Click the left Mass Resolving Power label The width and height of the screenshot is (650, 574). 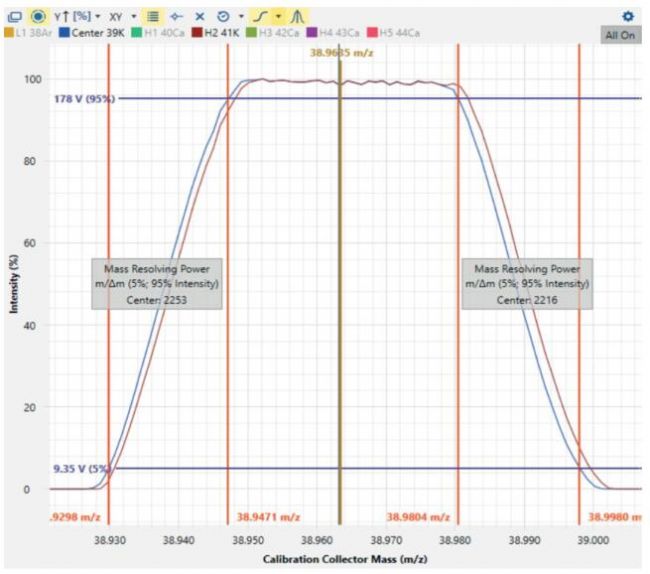(x=157, y=284)
